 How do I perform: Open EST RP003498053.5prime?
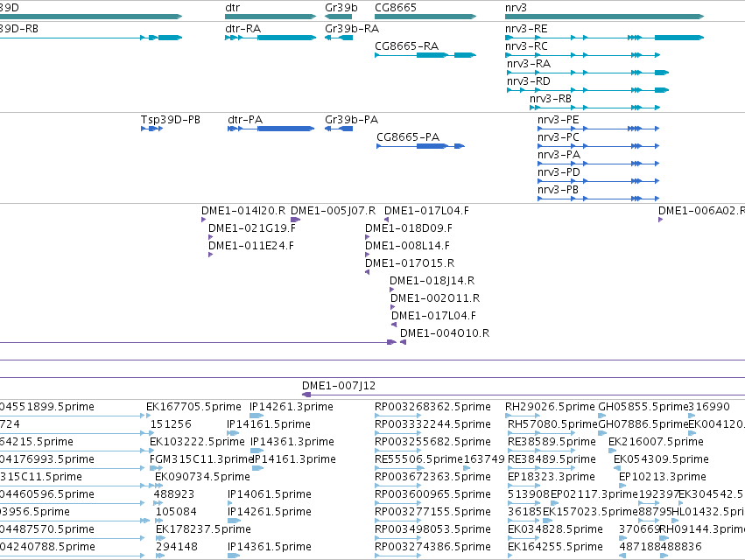[397, 539]
